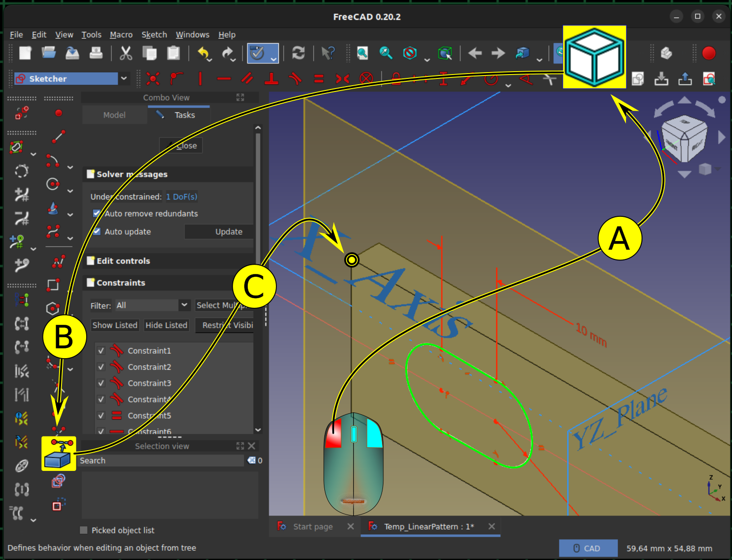Toggle the Constraint1 checkbox
Screen dimensions: 732x560
point(101,351)
